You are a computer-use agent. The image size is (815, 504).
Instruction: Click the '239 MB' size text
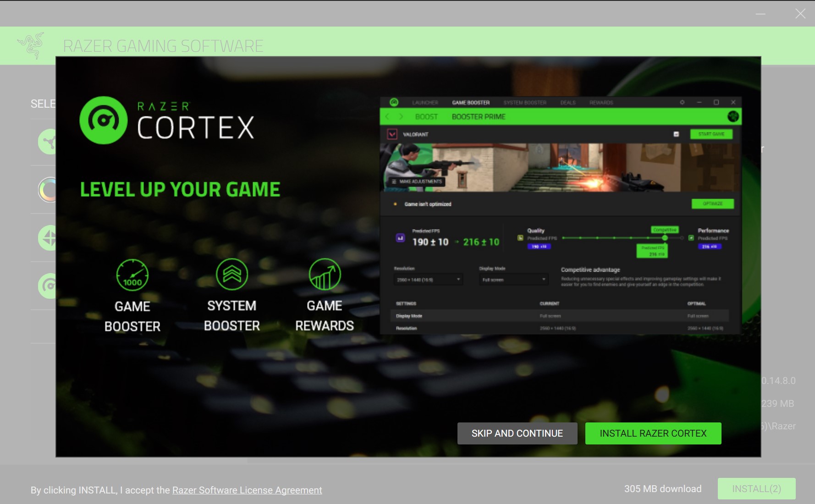(x=777, y=404)
